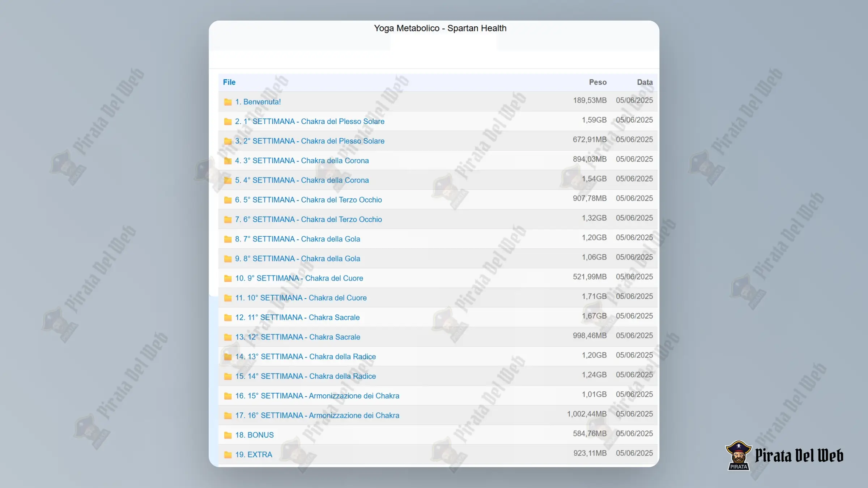
Task: Open 3. 2° SETTIMANA - Chakra del Plesso Solare
Action: (310, 141)
